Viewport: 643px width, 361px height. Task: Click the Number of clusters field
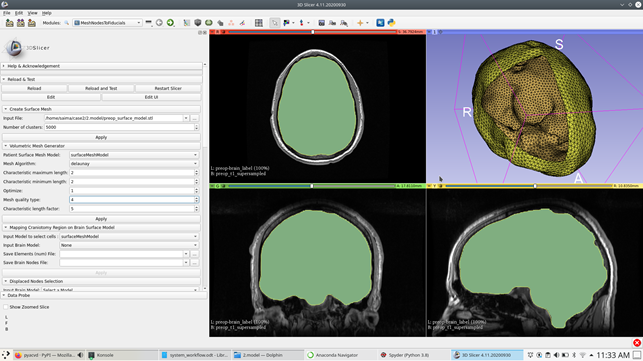click(x=121, y=127)
